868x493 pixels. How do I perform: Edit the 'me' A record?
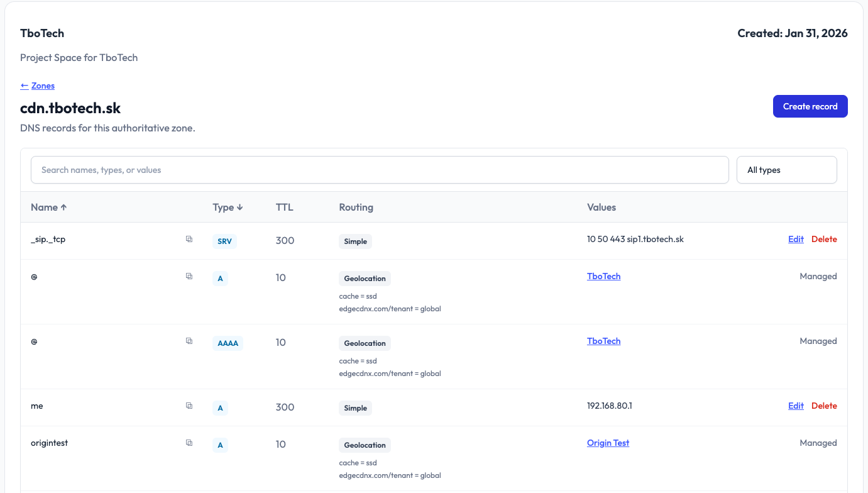[796, 406]
